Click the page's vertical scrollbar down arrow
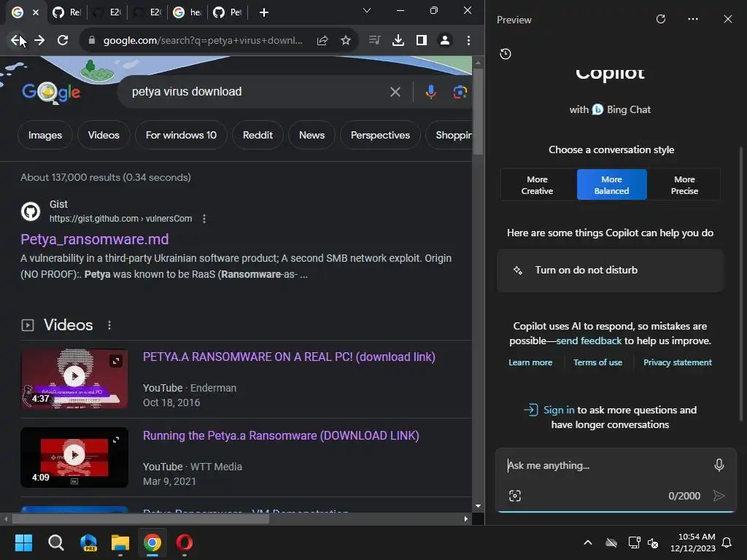747x560 pixels. (x=478, y=506)
